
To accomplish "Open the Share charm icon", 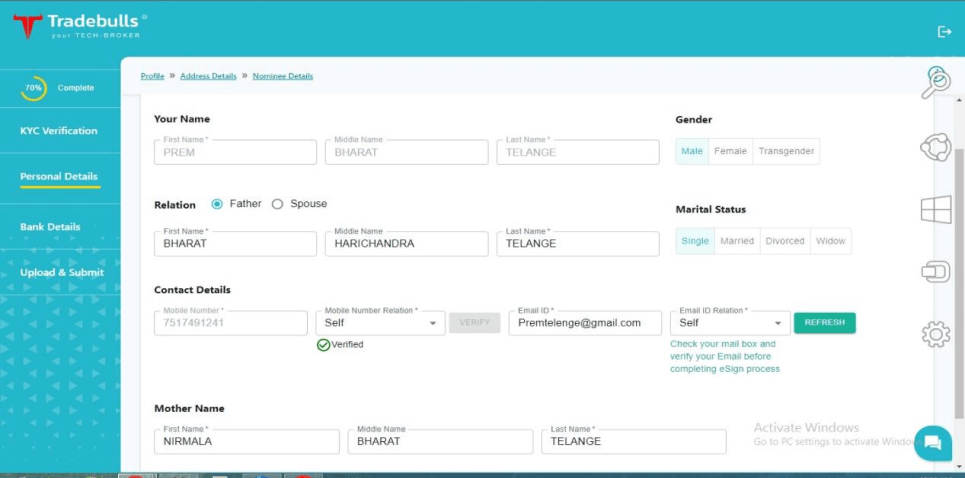I will [936, 148].
